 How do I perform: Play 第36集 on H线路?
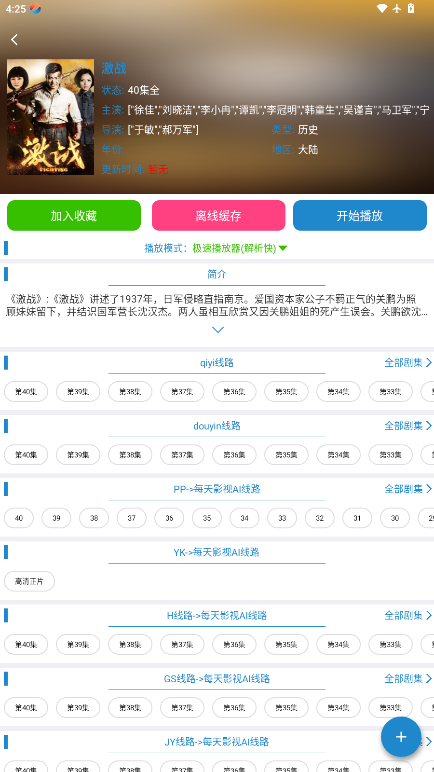pos(234,644)
